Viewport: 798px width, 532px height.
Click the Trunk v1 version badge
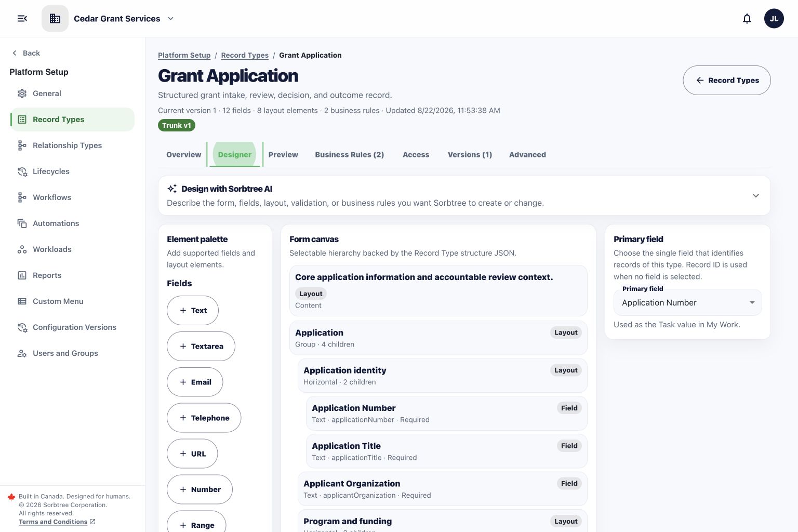177,125
